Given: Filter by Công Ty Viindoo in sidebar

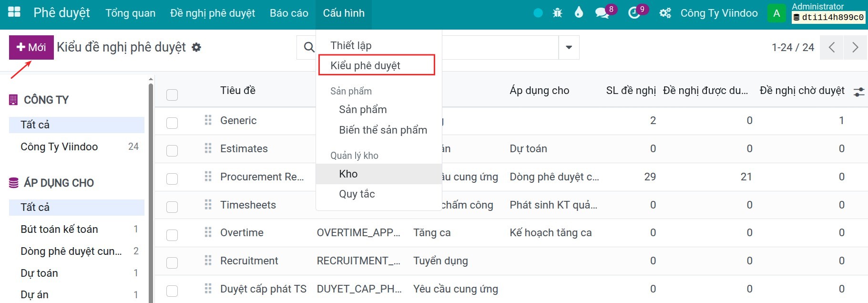Looking at the screenshot, I should tap(77, 146).
